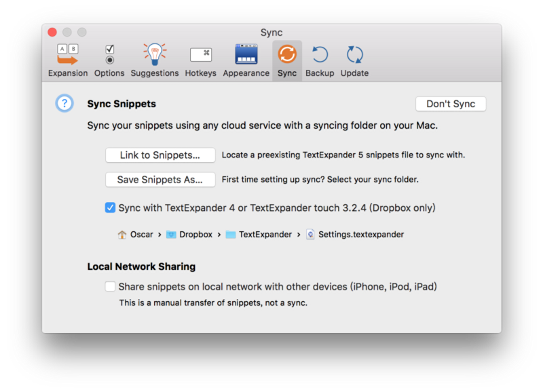Enable Share snippets on local network
Screen dimensions: 543x392
coord(110,286)
